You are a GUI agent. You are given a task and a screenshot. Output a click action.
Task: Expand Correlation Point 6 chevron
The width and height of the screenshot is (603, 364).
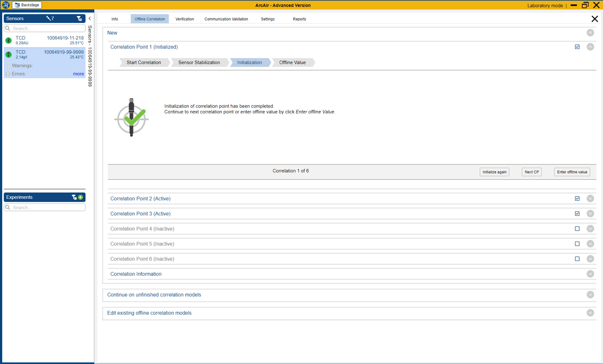point(590,259)
